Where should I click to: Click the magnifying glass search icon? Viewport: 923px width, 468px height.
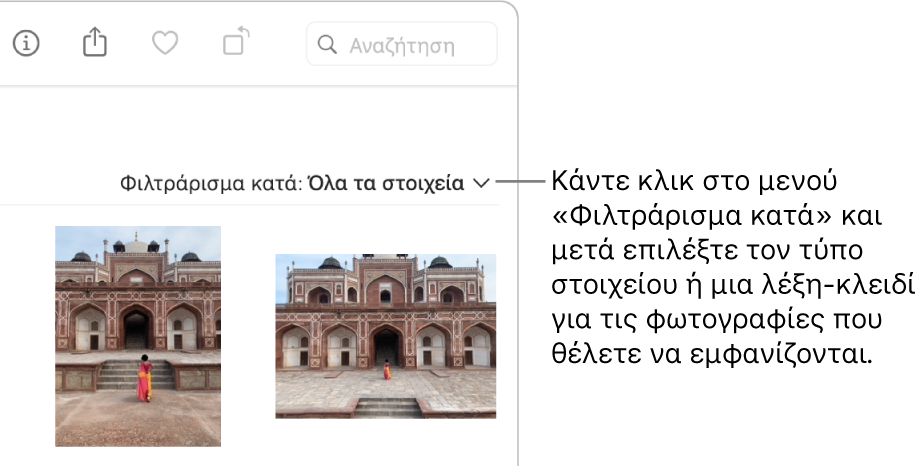point(327,44)
